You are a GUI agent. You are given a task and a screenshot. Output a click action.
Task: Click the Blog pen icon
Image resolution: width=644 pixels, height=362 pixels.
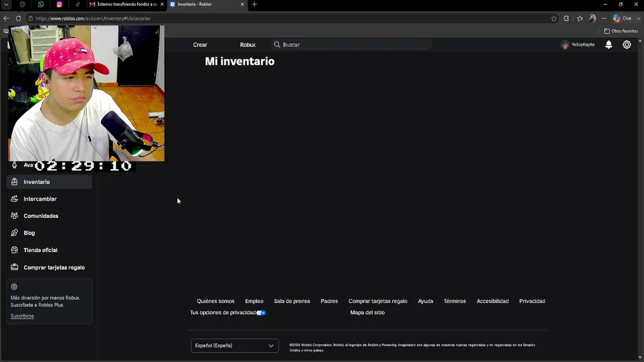(14, 233)
